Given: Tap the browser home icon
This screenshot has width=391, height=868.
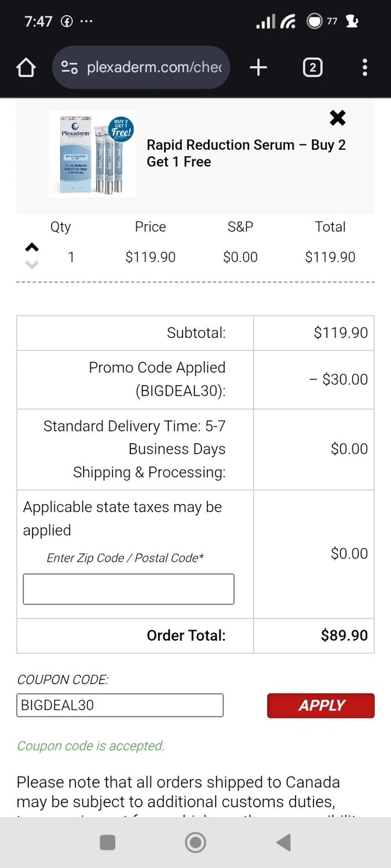Looking at the screenshot, I should coord(26,68).
